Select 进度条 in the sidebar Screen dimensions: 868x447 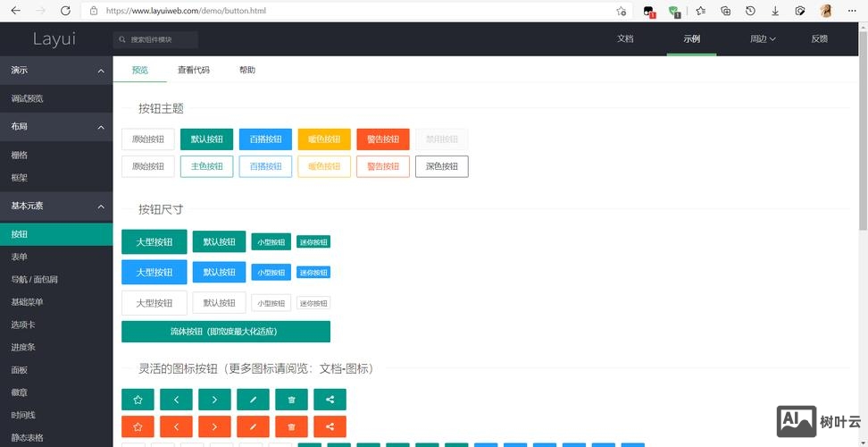pyautogui.click(x=56, y=347)
